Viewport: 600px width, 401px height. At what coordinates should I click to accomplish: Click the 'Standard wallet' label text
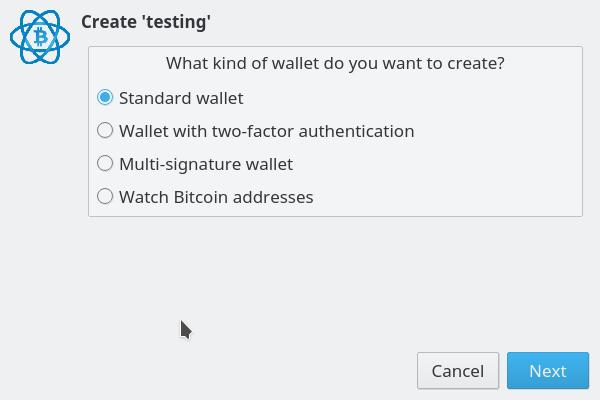pyautogui.click(x=181, y=98)
